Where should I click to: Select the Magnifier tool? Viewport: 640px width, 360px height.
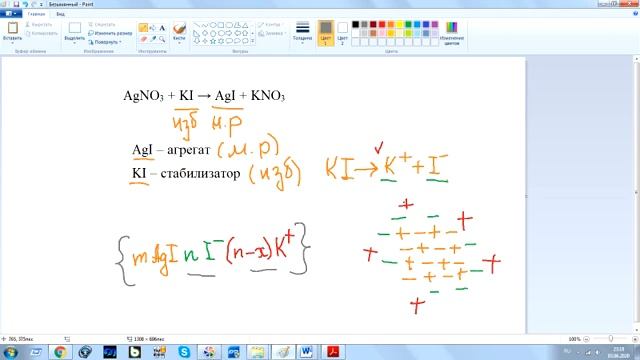point(162,39)
